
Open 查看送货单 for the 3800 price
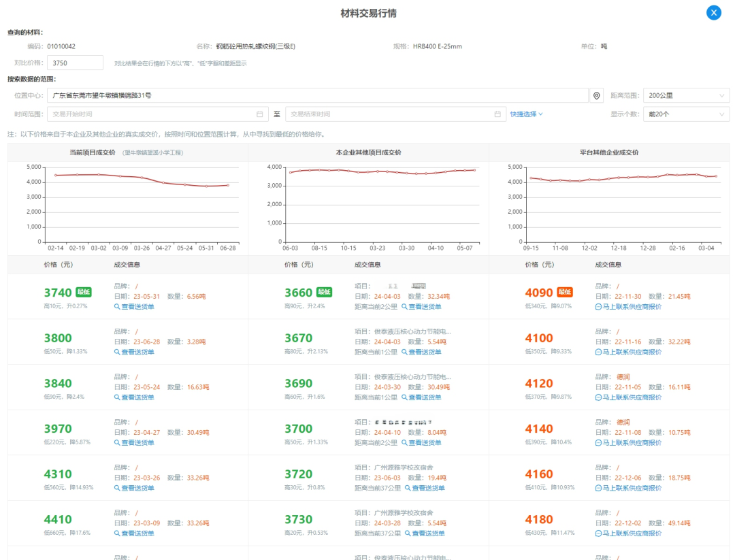pos(137,352)
